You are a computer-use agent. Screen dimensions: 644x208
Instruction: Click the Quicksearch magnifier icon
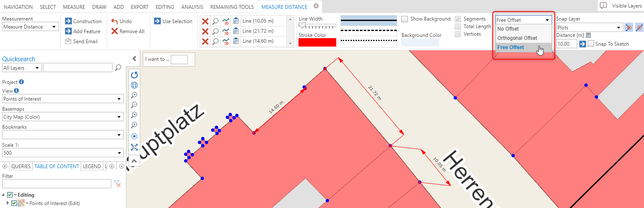(118, 68)
